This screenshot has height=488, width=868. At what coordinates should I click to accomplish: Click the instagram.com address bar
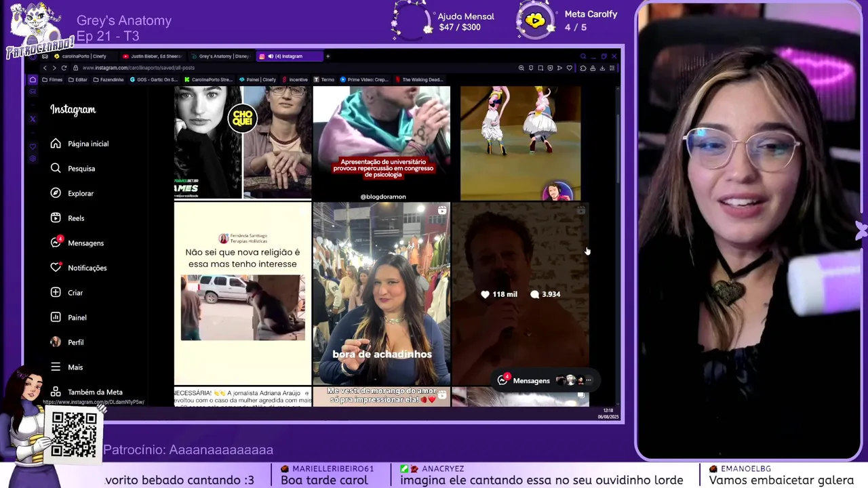pos(292,68)
